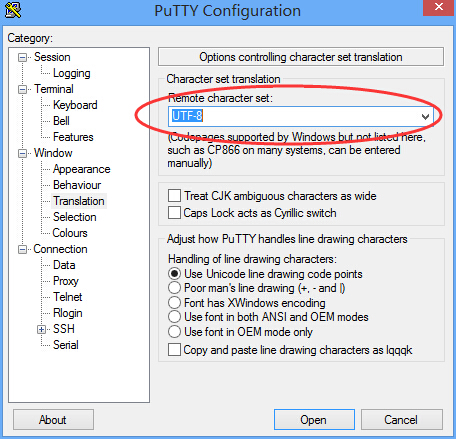This screenshot has height=439, width=456.
Task: Select Logging under Session
Action: pos(72,73)
